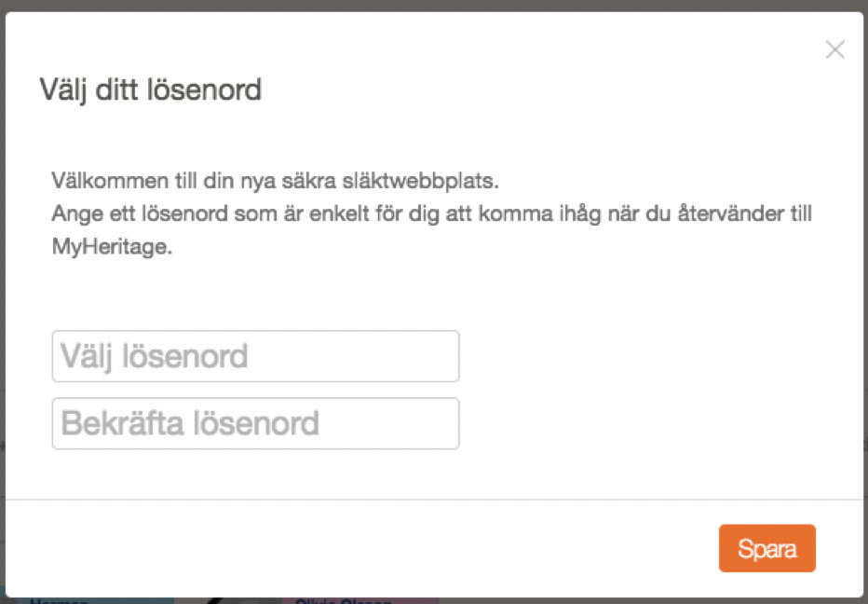Focus the Välj lösenord input field
868x604 pixels.
pyautogui.click(x=255, y=356)
